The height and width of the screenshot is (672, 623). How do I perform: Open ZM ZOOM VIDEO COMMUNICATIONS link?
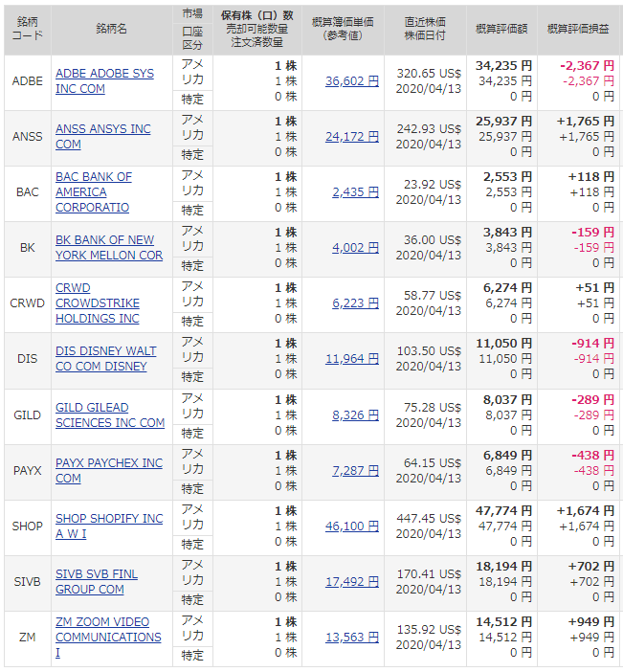(108, 638)
